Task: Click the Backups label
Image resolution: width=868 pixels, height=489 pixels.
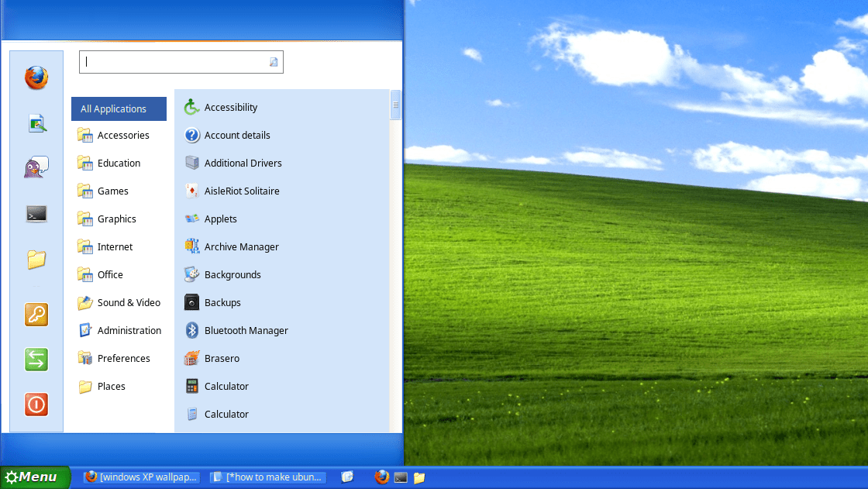Action: pyautogui.click(x=222, y=303)
